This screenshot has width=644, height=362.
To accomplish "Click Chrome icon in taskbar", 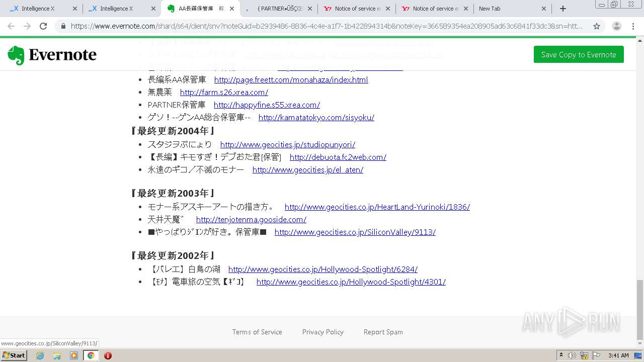I will tap(91, 355).
